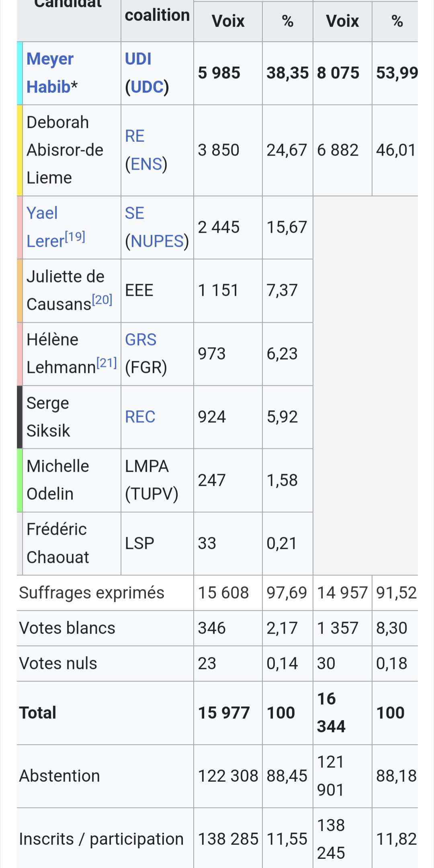Select the Suffrages exprimés row label
The width and height of the screenshot is (434, 868).
92,593
